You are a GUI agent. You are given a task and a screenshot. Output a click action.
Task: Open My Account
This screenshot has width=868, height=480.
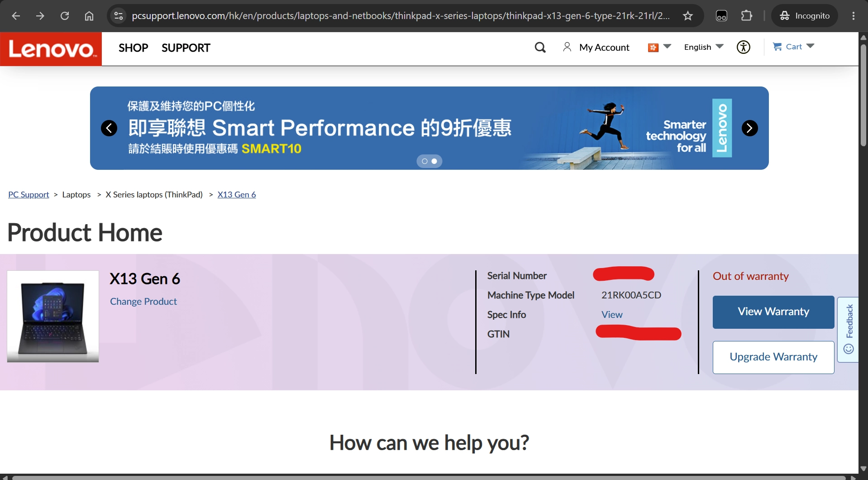coord(596,47)
